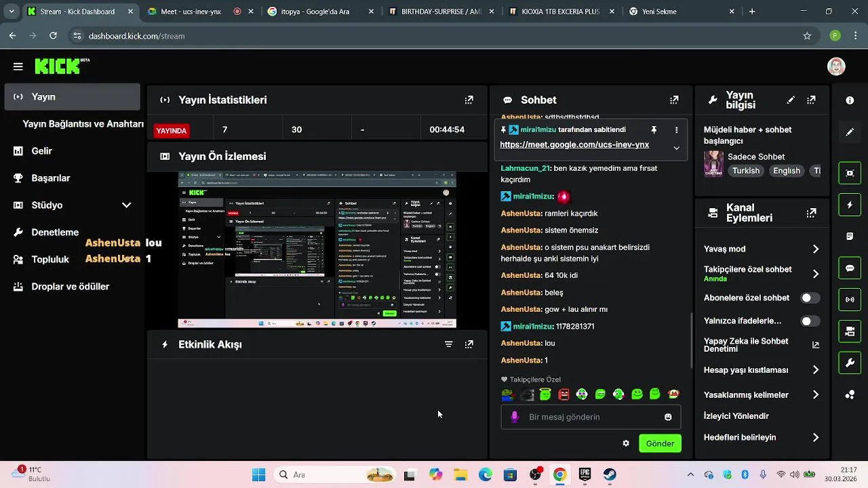Image resolution: width=868 pixels, height=488 pixels.
Task: Toggle the wrench icon in the right rail
Action: (x=850, y=363)
